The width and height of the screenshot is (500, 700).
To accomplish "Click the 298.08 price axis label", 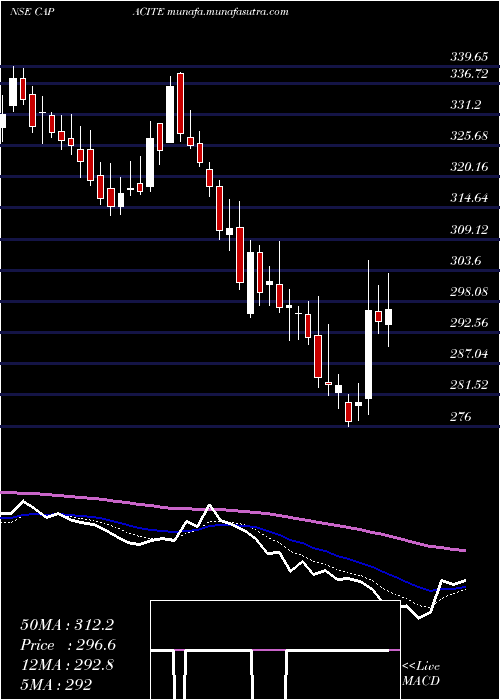I will click(x=470, y=292).
